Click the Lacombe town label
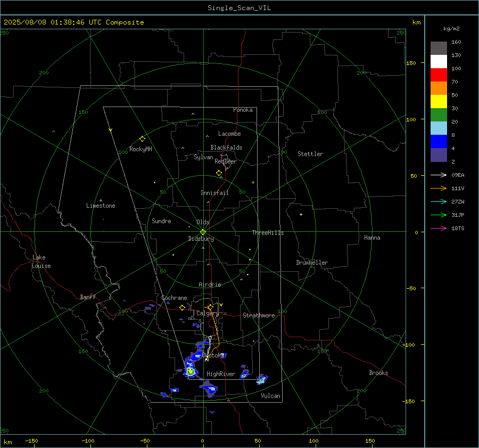 coord(229,134)
